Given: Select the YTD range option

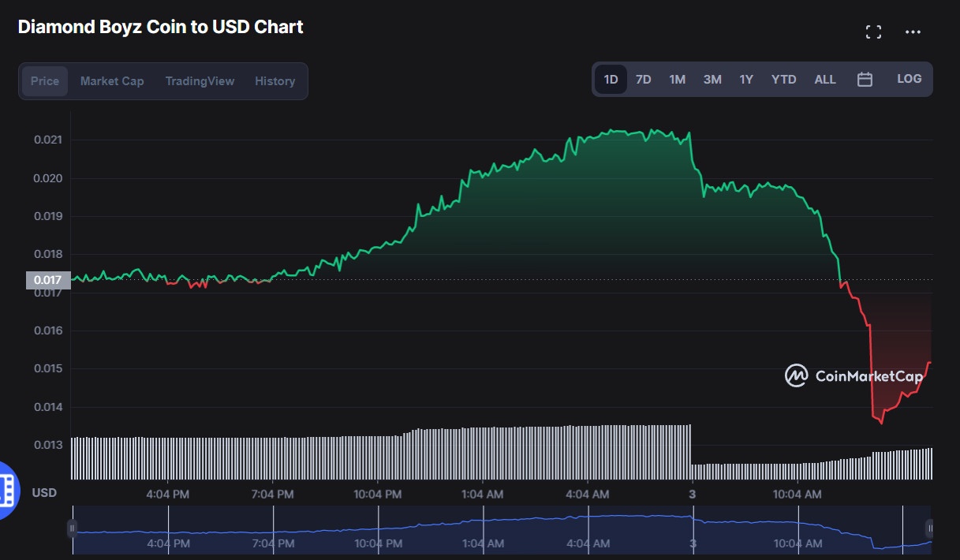Looking at the screenshot, I should (783, 80).
